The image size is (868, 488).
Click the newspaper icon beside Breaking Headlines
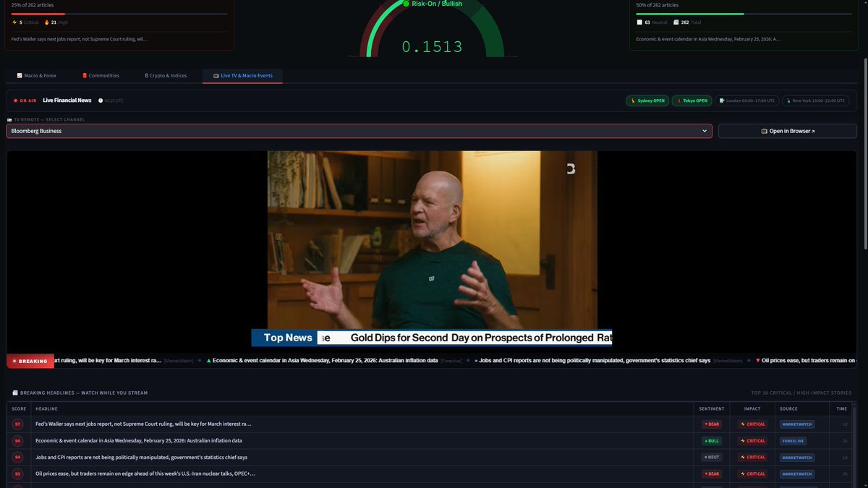click(15, 393)
